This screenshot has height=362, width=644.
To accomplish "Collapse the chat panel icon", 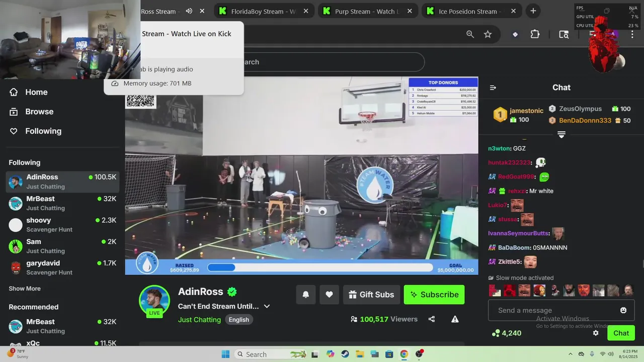I will [x=493, y=87].
